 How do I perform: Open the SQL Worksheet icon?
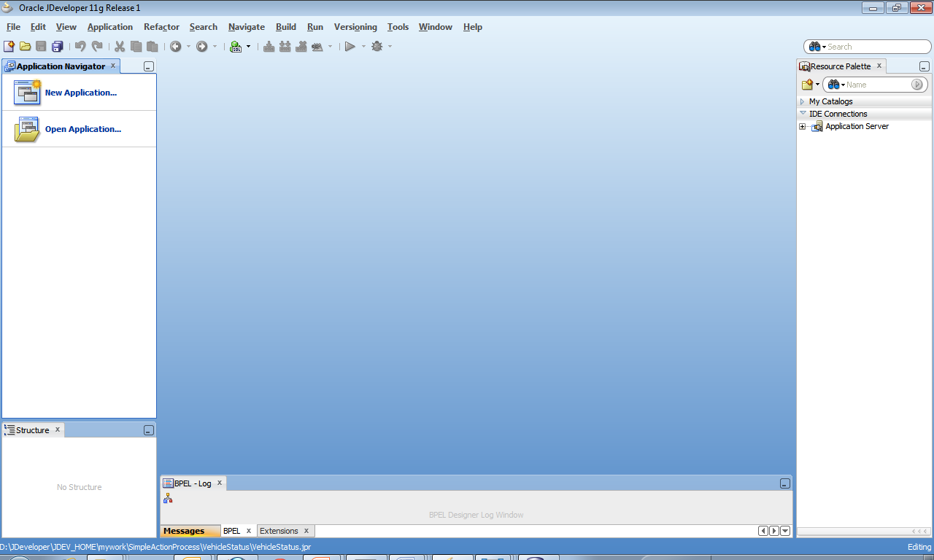tap(236, 46)
